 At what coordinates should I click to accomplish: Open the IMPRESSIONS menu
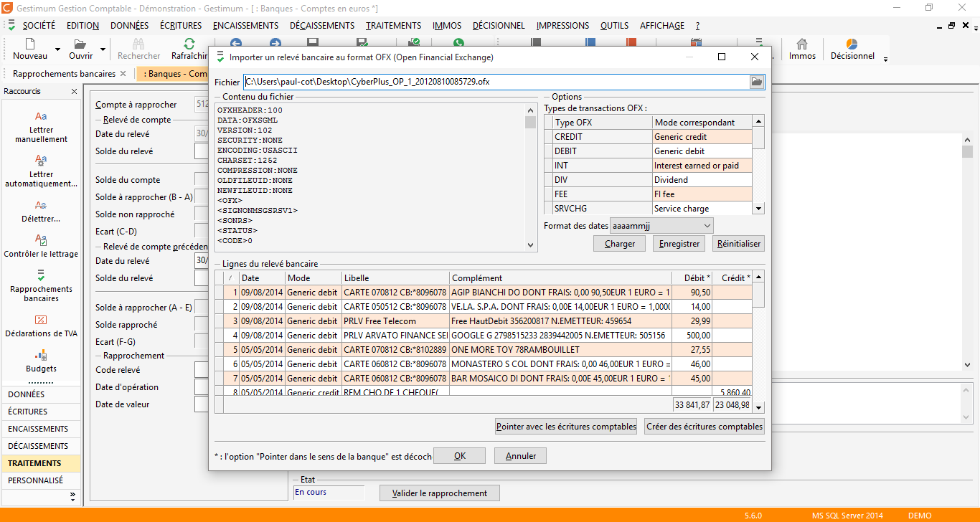click(562, 26)
